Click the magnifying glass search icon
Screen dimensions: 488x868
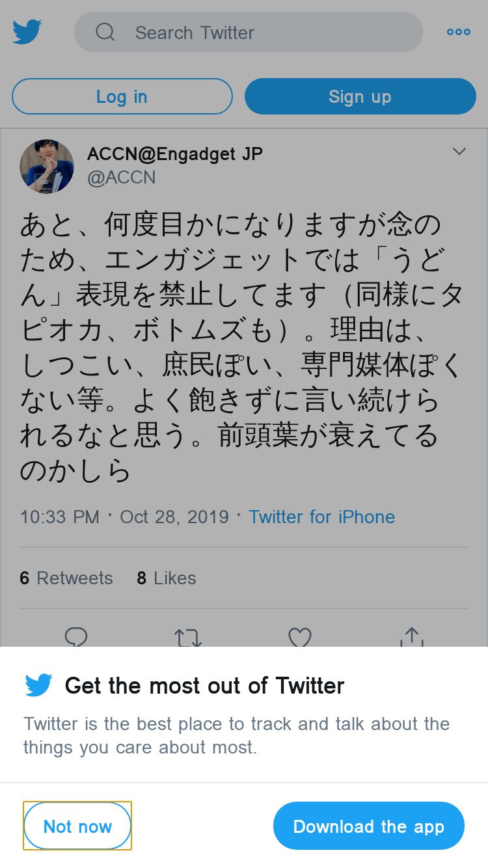pyautogui.click(x=105, y=32)
